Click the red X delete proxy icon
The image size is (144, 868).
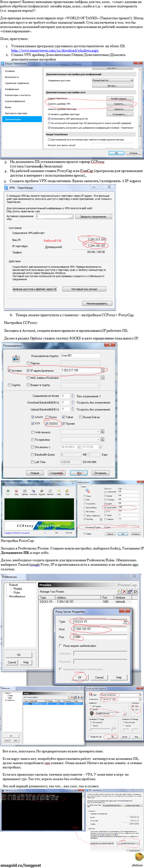(x=125, y=591)
